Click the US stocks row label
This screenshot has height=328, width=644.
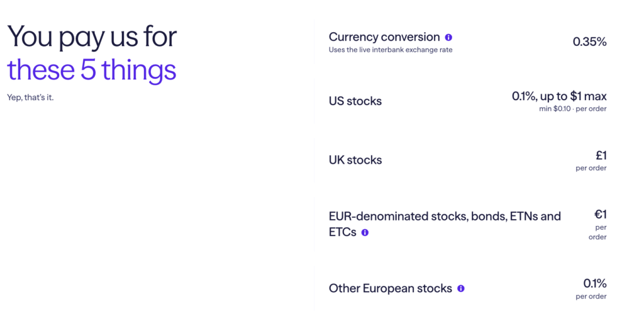tap(355, 101)
